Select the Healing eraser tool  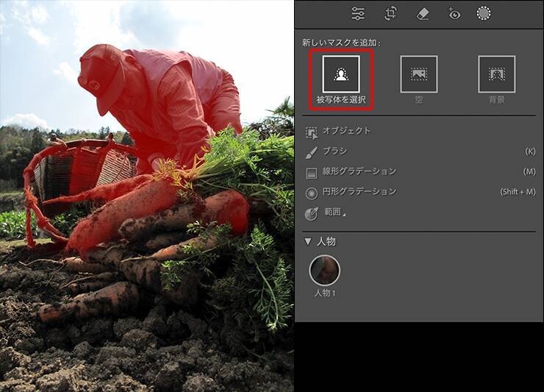point(423,13)
